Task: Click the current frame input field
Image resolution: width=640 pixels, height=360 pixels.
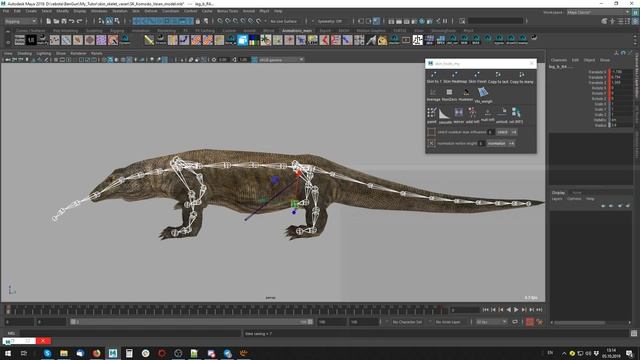Action: [x=464, y=310]
